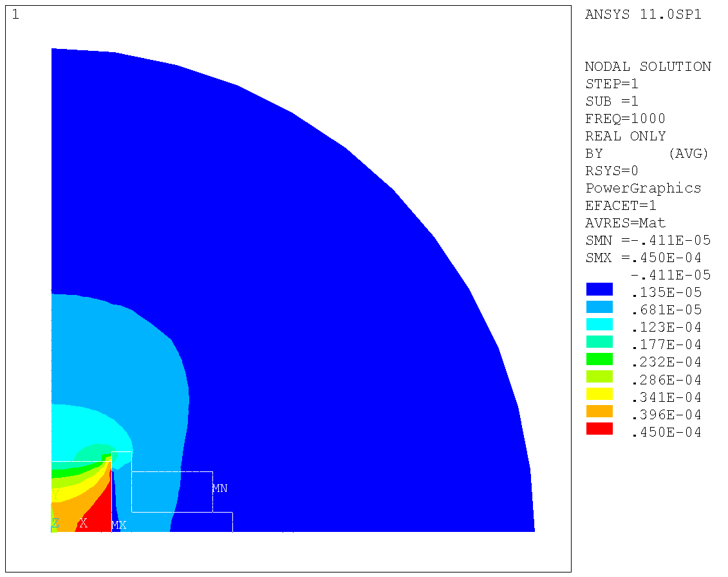Click the .450E-04 legend value at bottom

click(666, 432)
